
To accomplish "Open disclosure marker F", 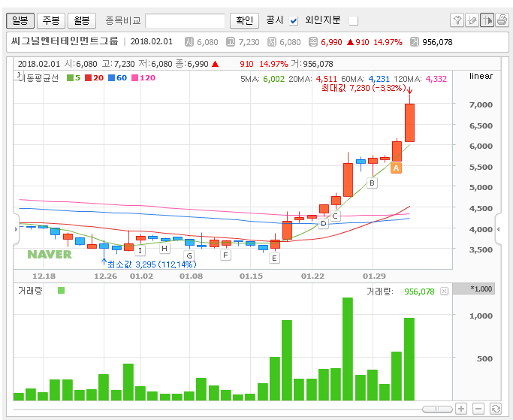I will (x=225, y=255).
